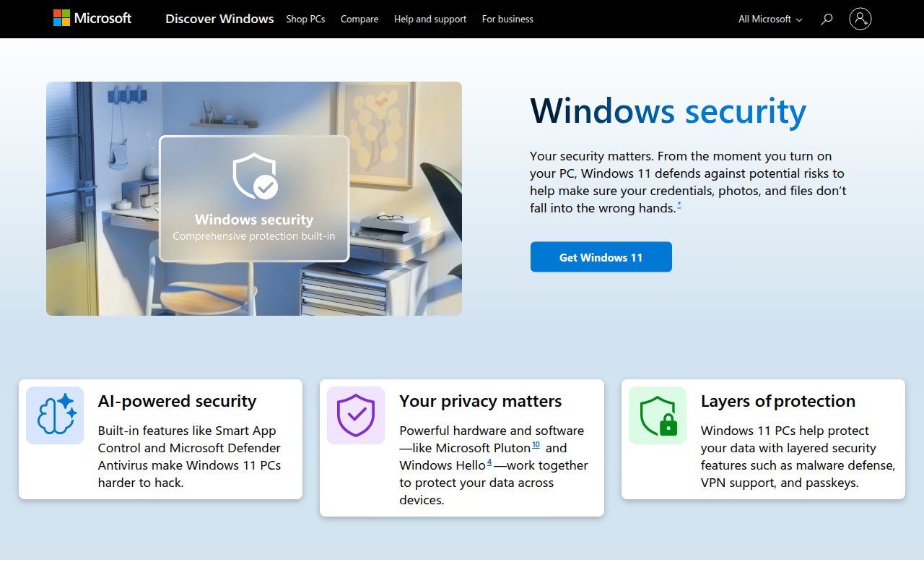This screenshot has width=924, height=578.
Task: Click the shield checkmark icon in hero image
Action: click(x=255, y=176)
